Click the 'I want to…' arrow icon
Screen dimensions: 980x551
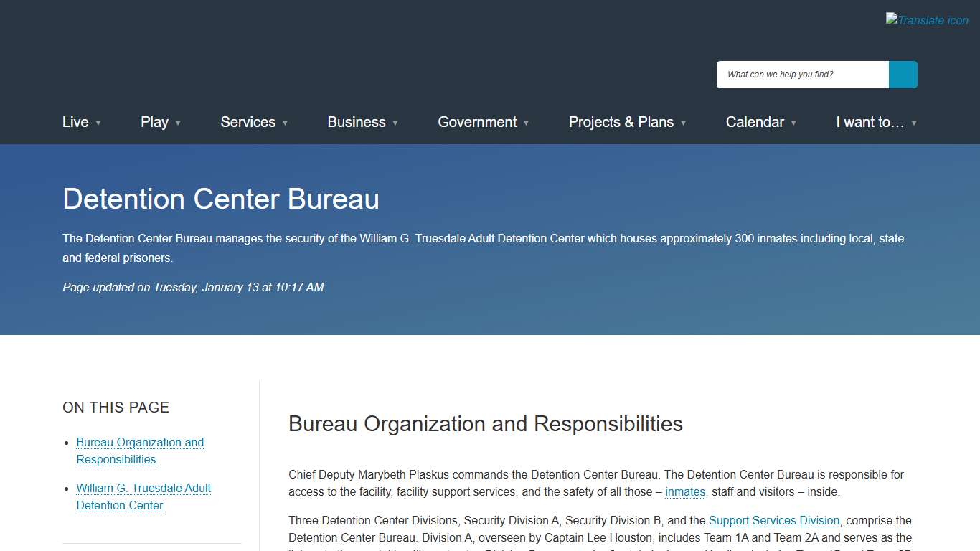(914, 123)
